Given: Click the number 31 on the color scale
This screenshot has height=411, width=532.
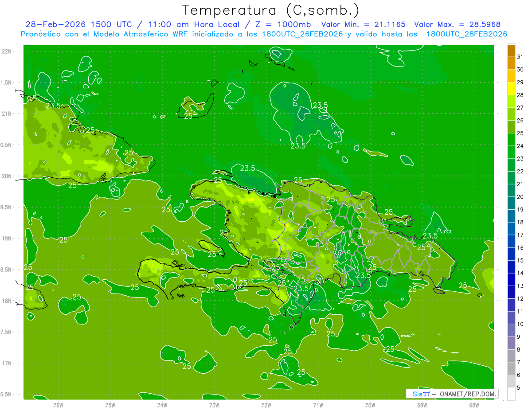Looking at the screenshot, I should [520, 57].
